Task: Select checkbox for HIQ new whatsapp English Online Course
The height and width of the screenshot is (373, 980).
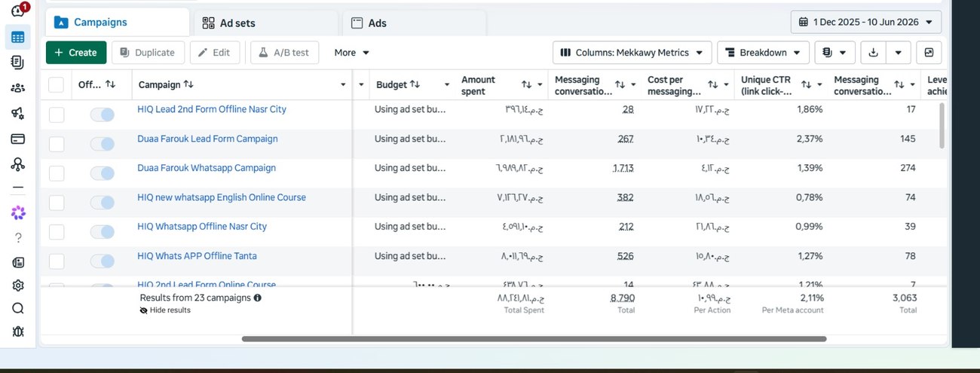Action: 57,203
